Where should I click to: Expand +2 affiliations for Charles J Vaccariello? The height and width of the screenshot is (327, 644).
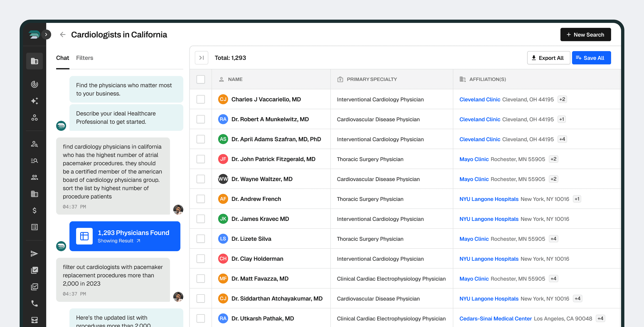562,99
